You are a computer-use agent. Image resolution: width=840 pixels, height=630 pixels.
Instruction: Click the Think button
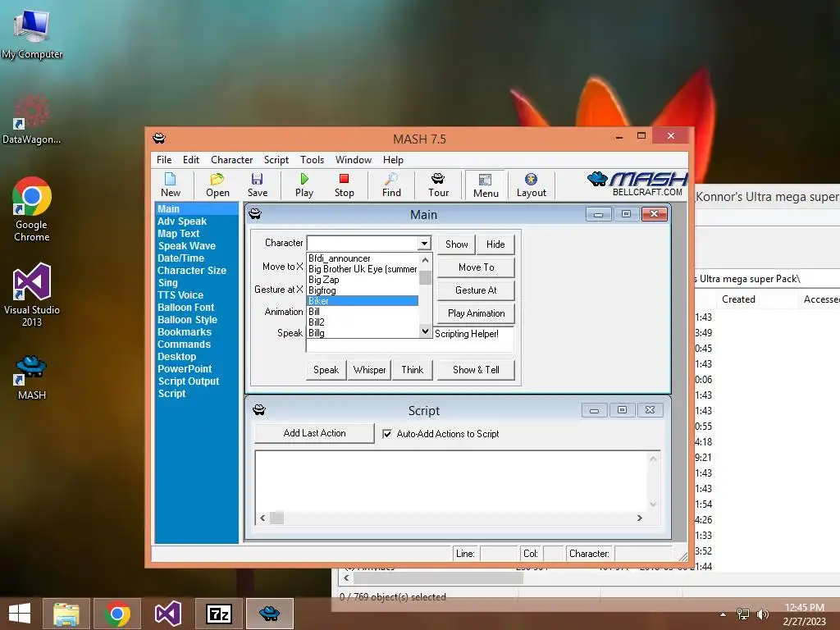click(412, 370)
